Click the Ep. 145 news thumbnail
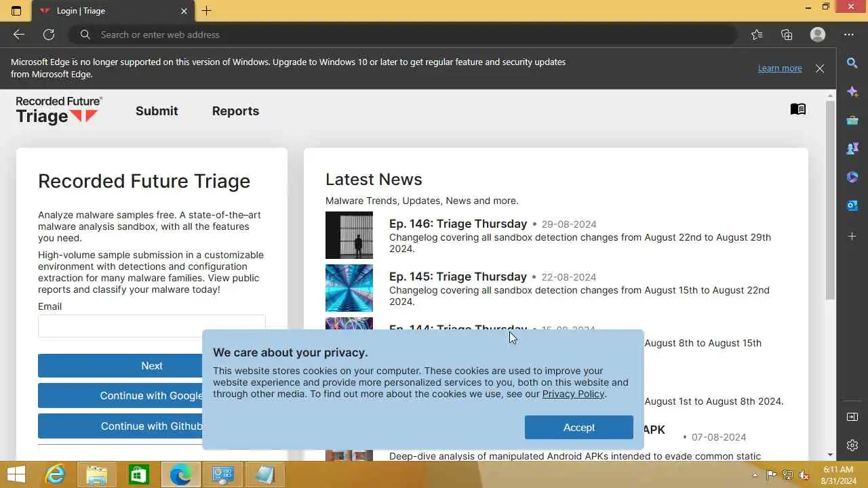The width and height of the screenshot is (868, 488). tap(349, 288)
